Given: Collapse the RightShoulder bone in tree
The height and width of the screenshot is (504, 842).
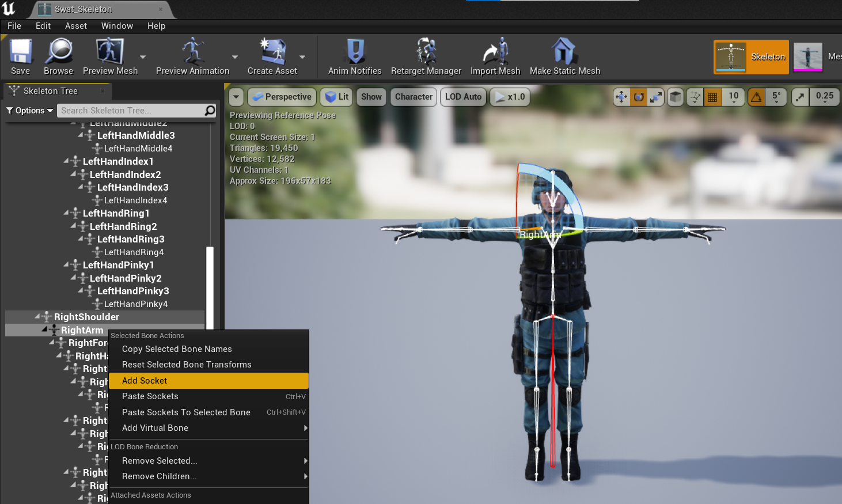Looking at the screenshot, I should click(38, 317).
